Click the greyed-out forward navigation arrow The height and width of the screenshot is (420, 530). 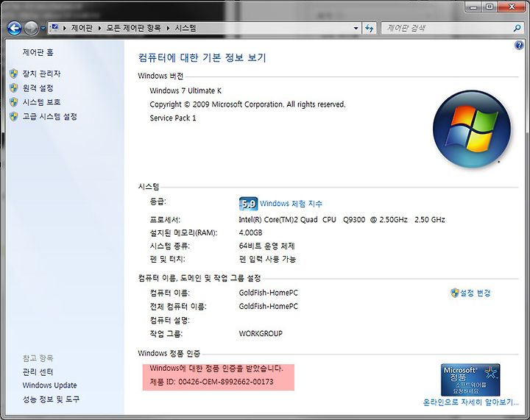pyautogui.click(x=31, y=29)
